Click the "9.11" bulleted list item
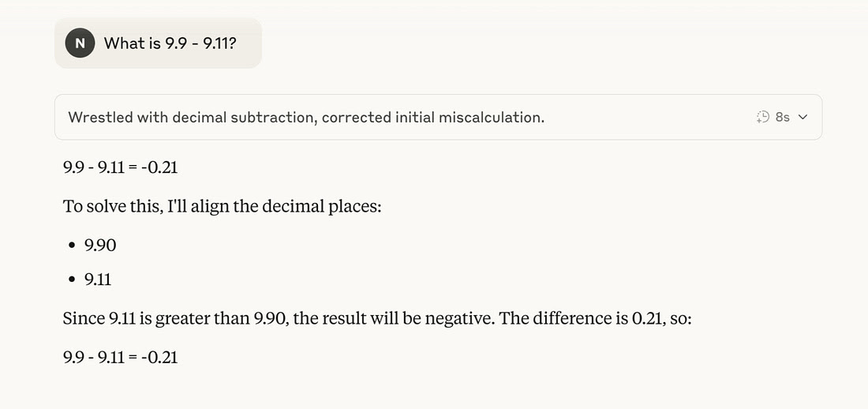The height and width of the screenshot is (409, 868). [x=99, y=280]
